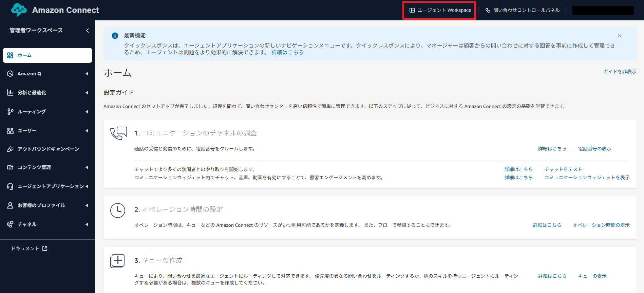
Task: Click the Amazon Q sidebar icon
Action: [10, 74]
